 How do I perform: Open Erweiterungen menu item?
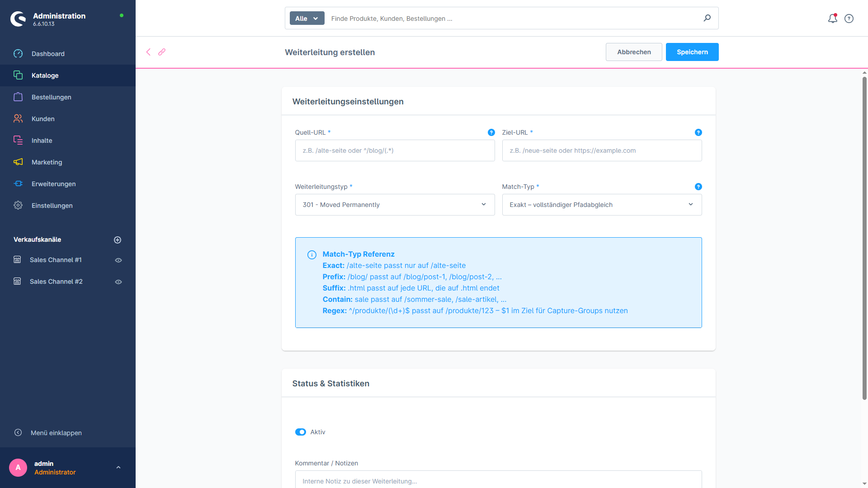click(68, 184)
